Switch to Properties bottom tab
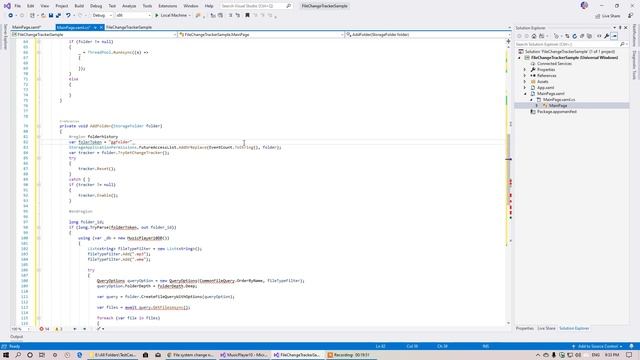Viewport: 640px width, 360px height. click(x=524, y=328)
